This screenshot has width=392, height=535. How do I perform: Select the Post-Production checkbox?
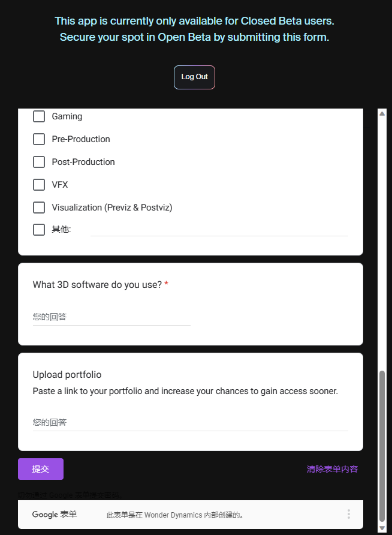[39, 162]
